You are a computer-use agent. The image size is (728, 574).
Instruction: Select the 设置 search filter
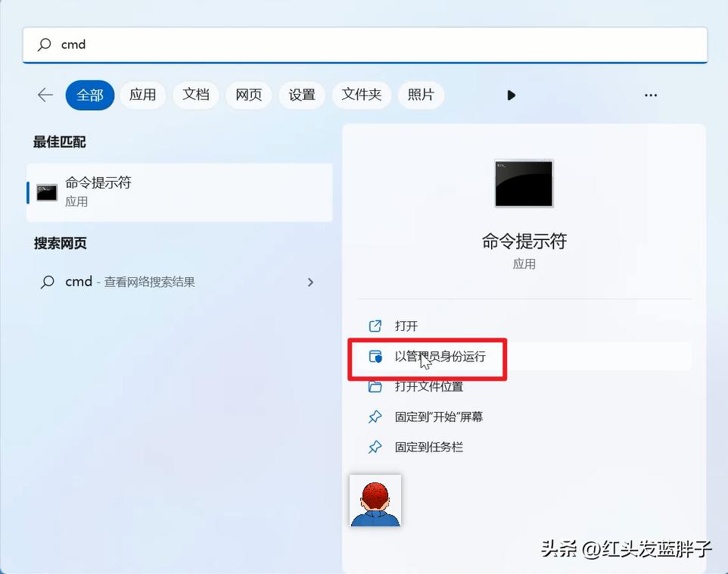(301, 95)
